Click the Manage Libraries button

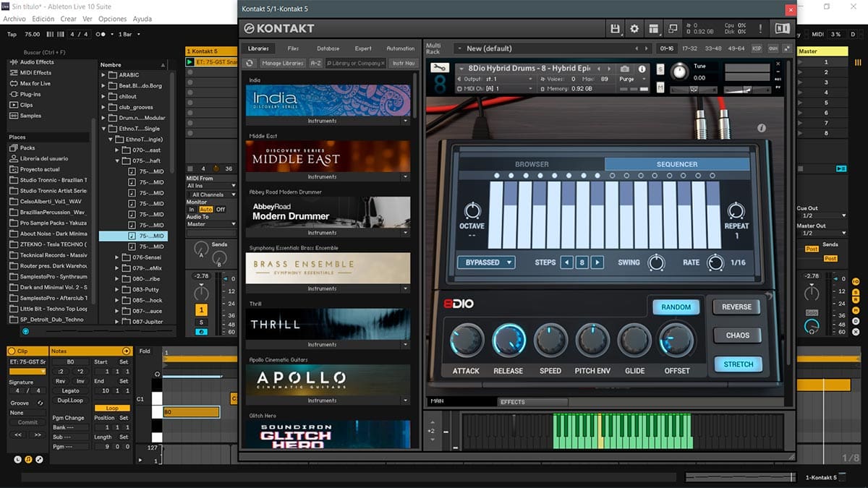(x=282, y=63)
